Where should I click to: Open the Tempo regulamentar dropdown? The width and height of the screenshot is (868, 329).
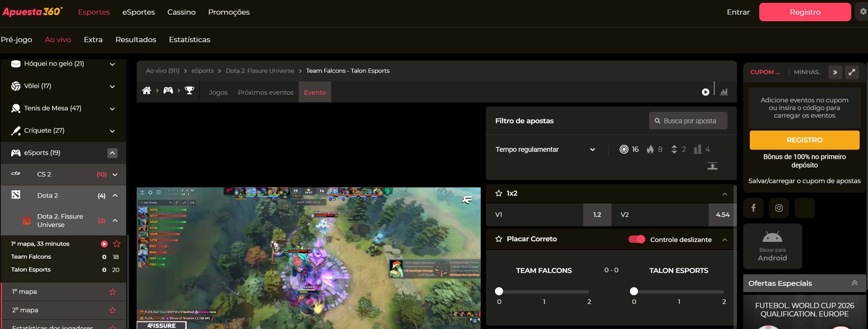click(x=545, y=149)
